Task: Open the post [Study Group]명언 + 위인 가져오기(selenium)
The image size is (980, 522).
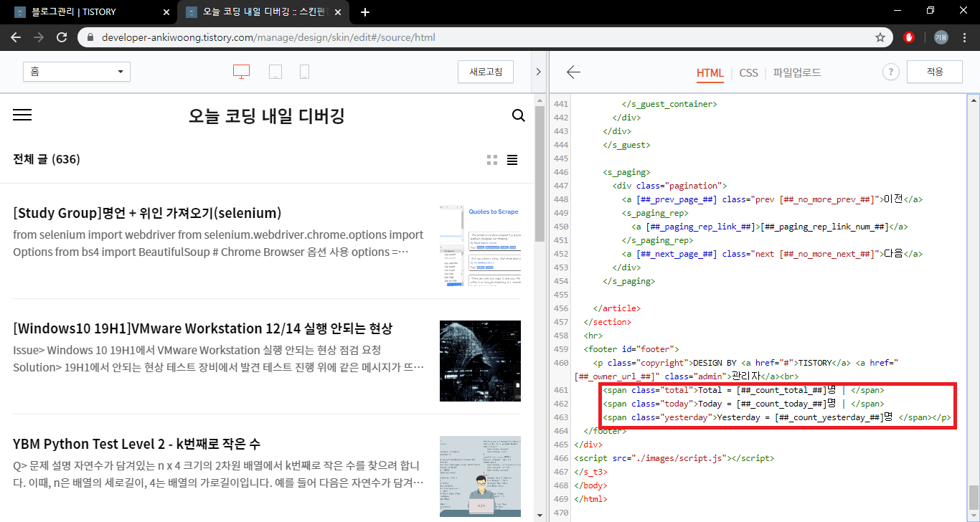Action: click(x=147, y=213)
